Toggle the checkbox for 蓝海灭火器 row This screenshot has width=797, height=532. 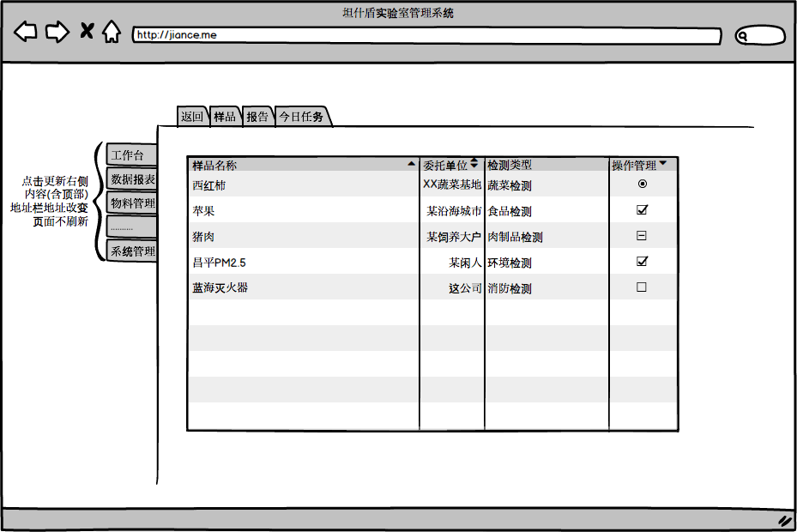click(x=642, y=287)
